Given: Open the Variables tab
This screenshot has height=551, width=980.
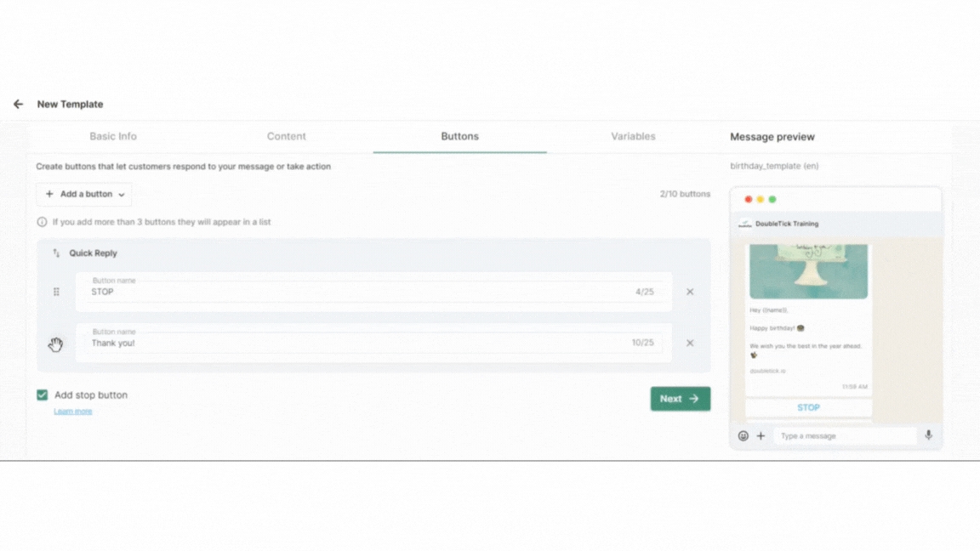Looking at the screenshot, I should (633, 136).
